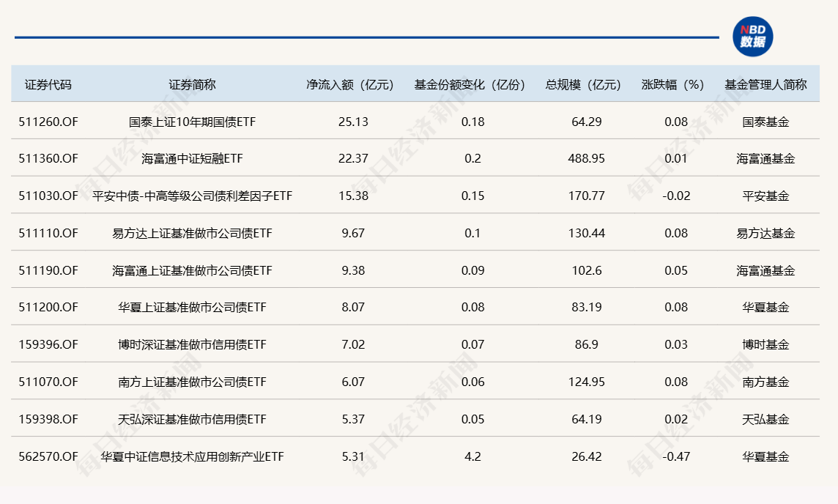Select 易方达基金 manager cell
This screenshot has height=504, width=838.
[x=766, y=234]
